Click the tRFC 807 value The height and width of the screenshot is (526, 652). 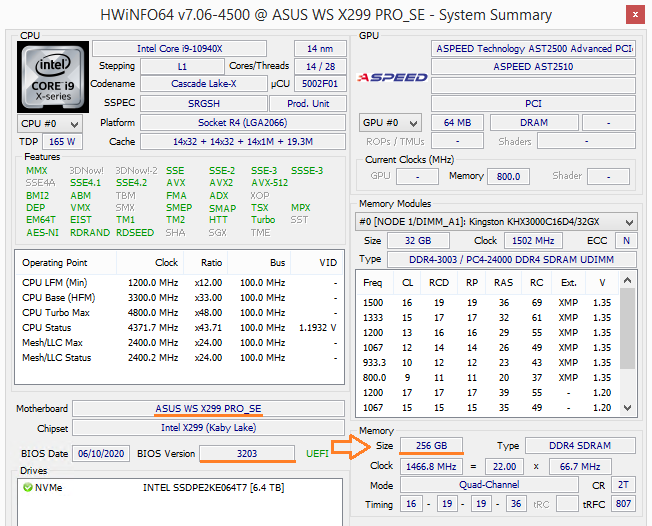tap(623, 504)
